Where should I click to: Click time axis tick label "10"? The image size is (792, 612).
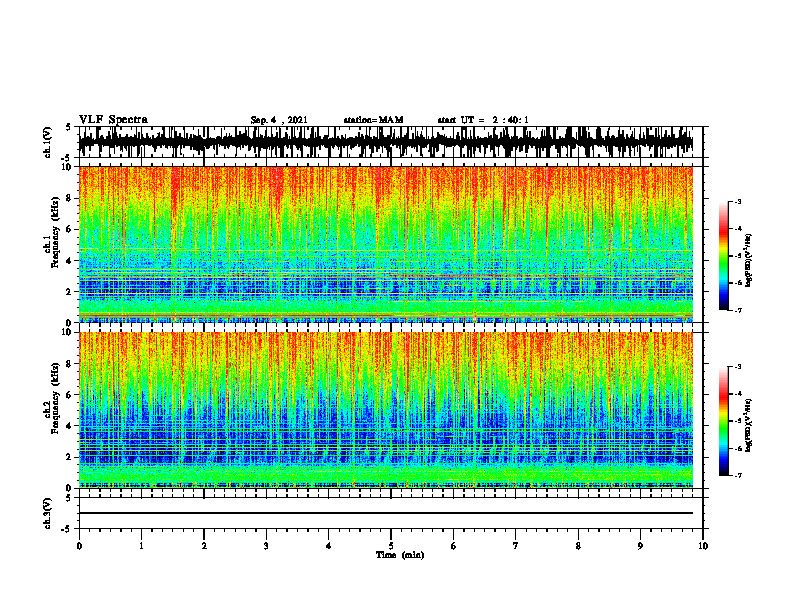pos(703,546)
